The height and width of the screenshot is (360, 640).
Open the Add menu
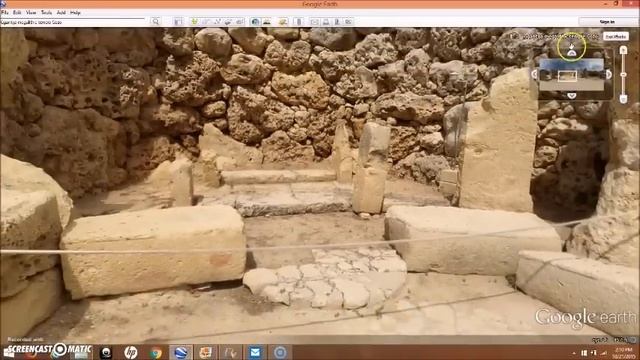(x=61, y=13)
